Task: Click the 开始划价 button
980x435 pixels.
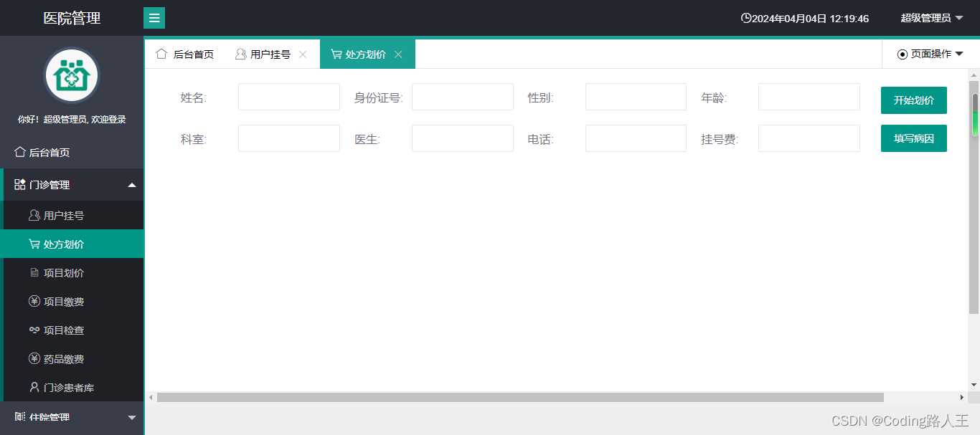Action: pos(914,100)
